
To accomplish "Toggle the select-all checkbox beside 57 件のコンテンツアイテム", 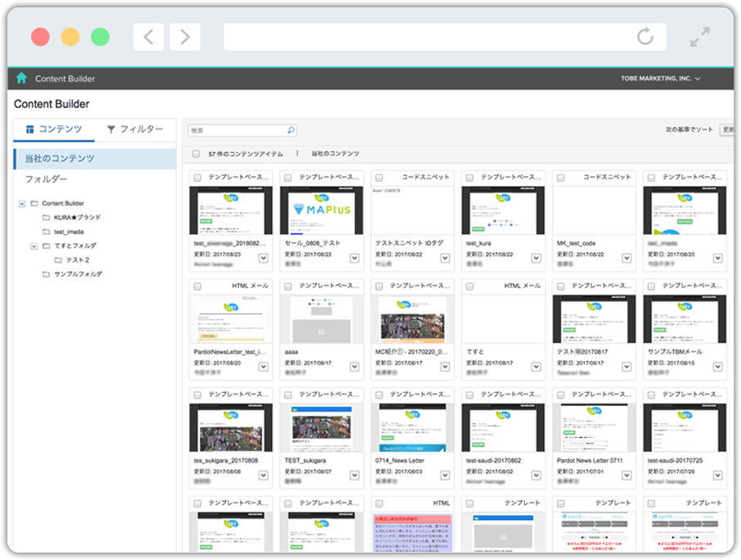I will [196, 154].
